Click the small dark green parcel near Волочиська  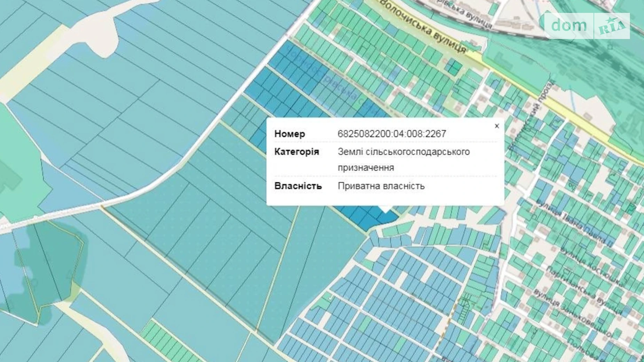[454, 67]
